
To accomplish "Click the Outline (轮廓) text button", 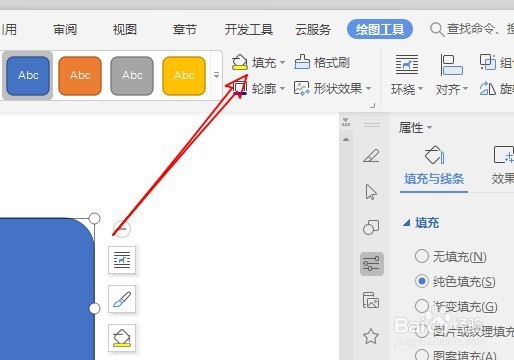I will pos(264,89).
